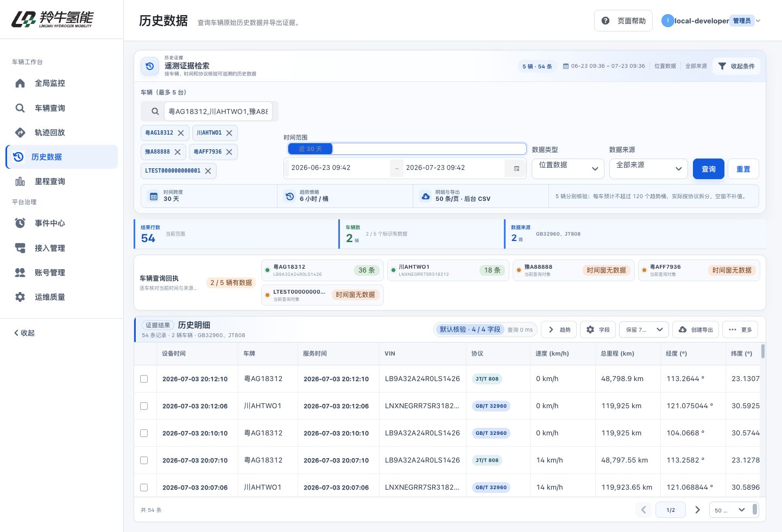The image size is (782, 532).
Task: Open the 全局监控 home icon
Action: coord(20,83)
